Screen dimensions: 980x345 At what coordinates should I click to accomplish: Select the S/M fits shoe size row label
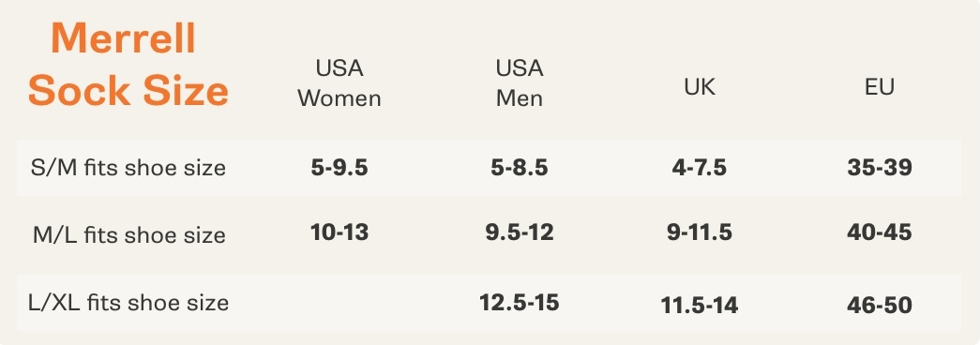pos(128,168)
